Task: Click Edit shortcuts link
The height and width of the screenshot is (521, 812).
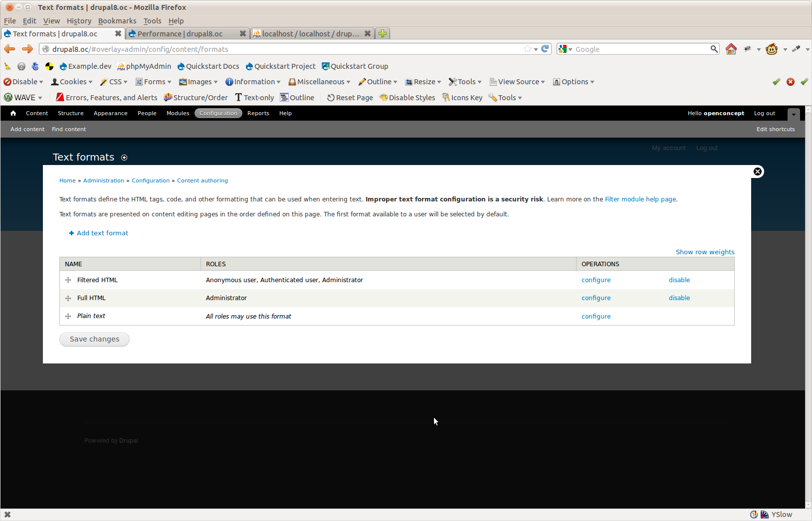Action: coord(776,129)
